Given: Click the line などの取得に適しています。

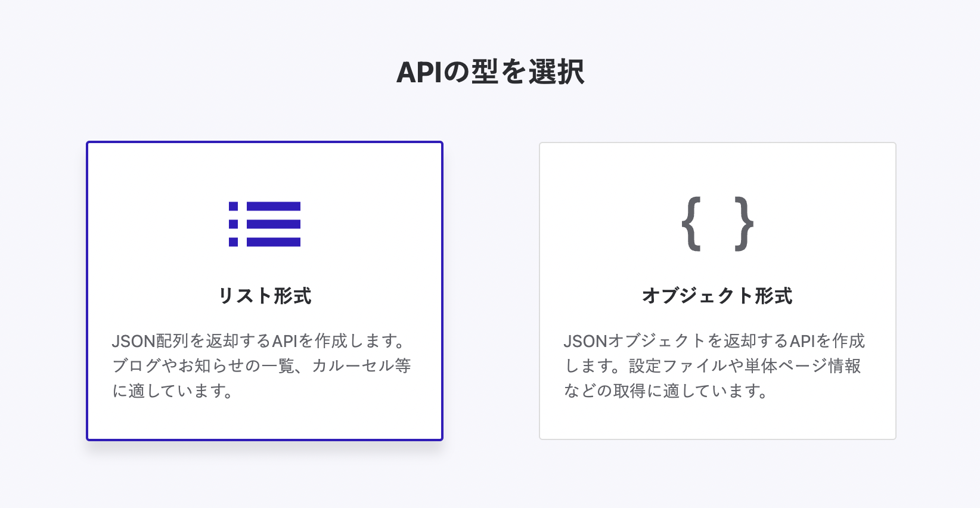Looking at the screenshot, I should click(667, 391).
